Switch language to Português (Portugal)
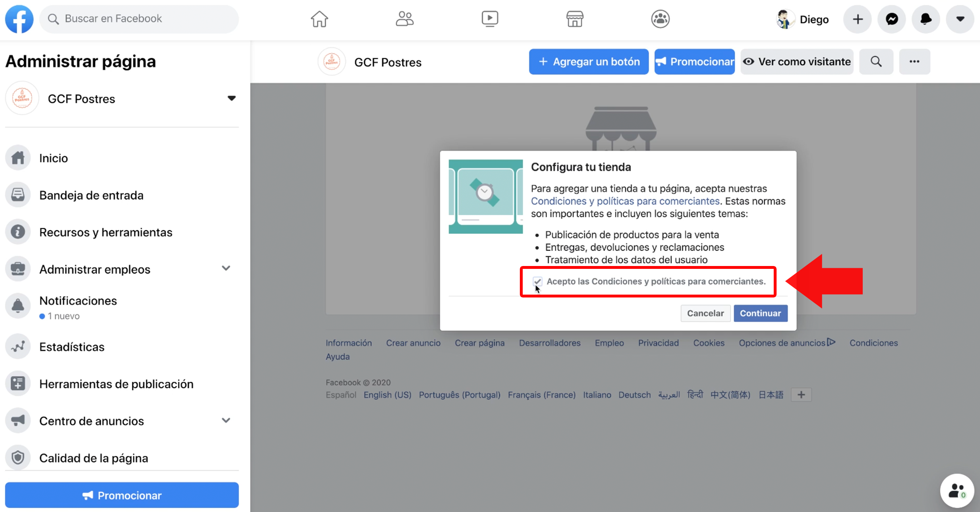The image size is (980, 512). pyautogui.click(x=459, y=394)
